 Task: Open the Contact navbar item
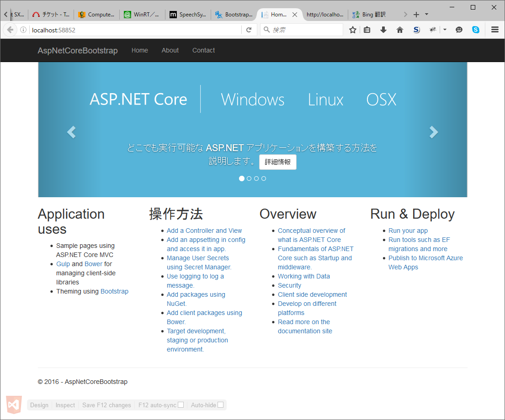[203, 50]
